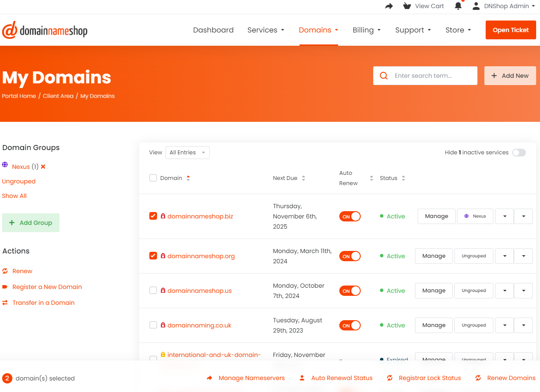The height and width of the screenshot is (392, 540).
Task: Expand the DNShop Admin account menu
Action: [x=503, y=6]
